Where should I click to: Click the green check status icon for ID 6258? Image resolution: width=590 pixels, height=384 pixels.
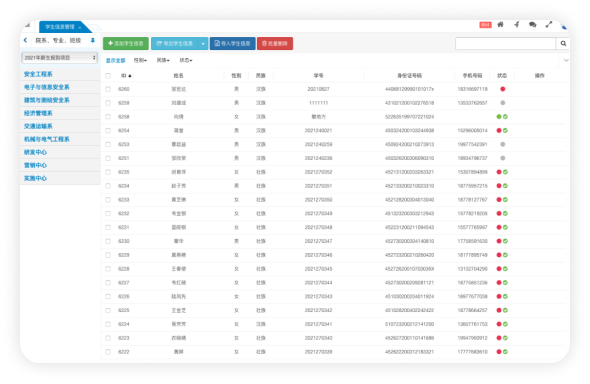click(x=505, y=117)
